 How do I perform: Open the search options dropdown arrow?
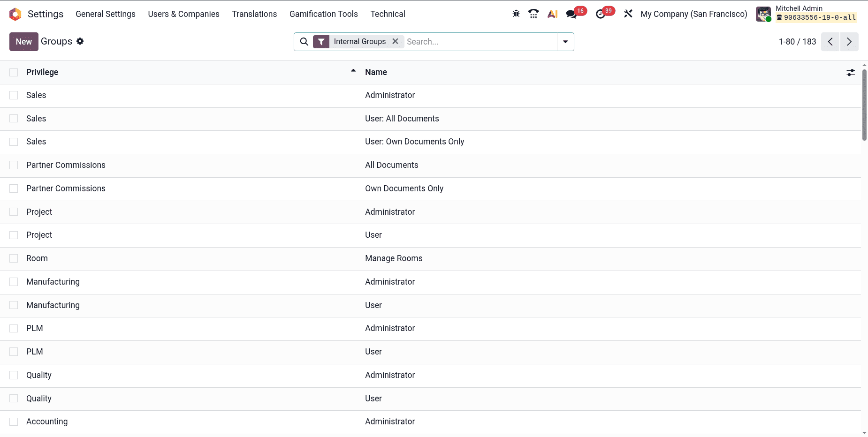pos(566,41)
